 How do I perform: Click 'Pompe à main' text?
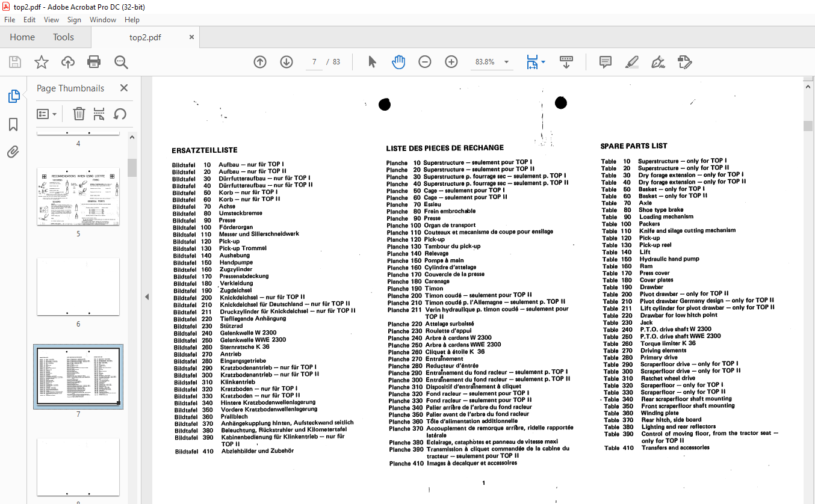click(x=444, y=260)
